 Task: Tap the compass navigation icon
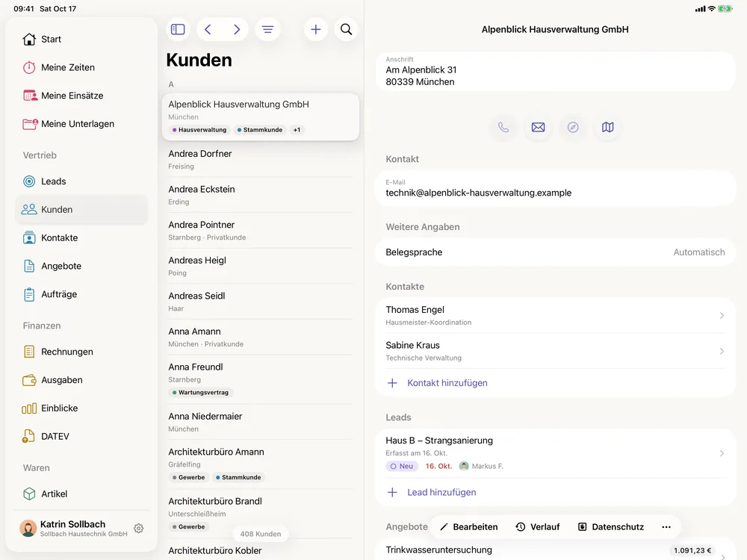click(x=573, y=127)
